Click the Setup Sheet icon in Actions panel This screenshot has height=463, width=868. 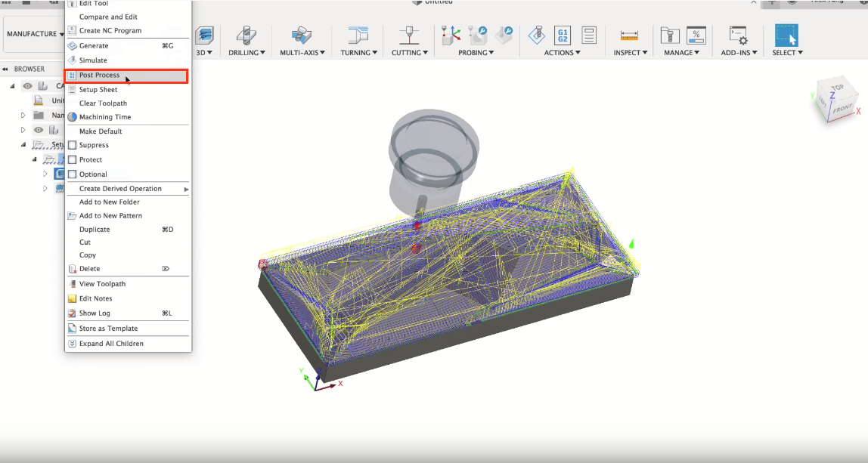589,35
